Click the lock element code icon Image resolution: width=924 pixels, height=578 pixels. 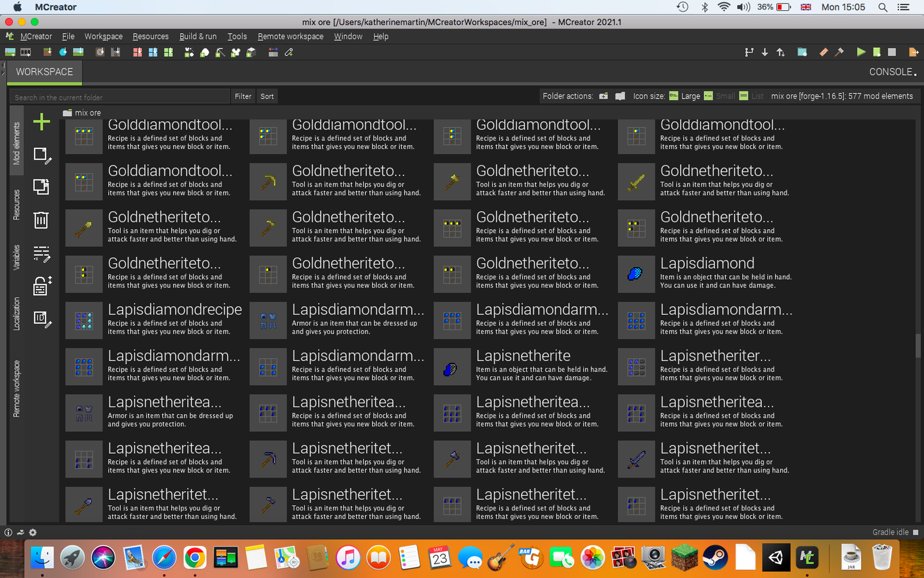coord(41,285)
